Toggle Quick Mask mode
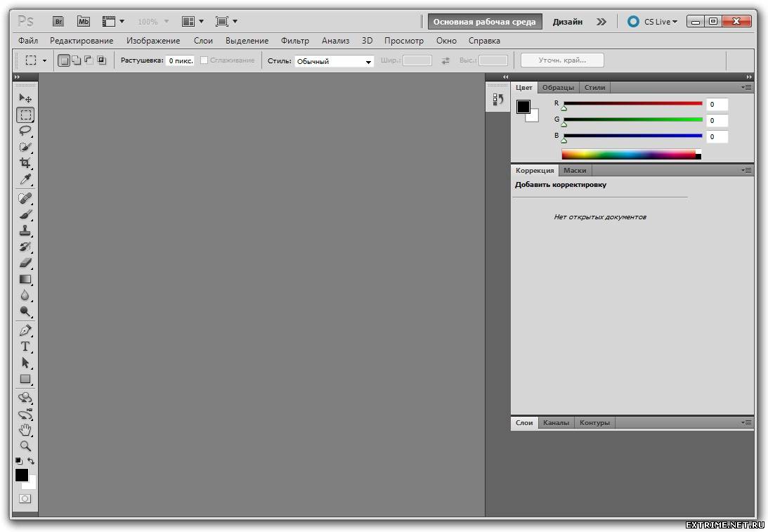The height and width of the screenshot is (532, 768). (25, 498)
